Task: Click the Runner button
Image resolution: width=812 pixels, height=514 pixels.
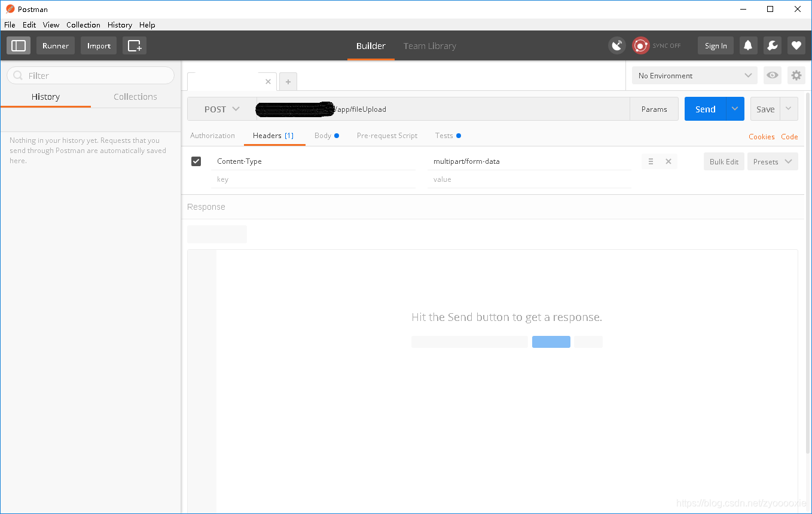Action: [x=56, y=45]
